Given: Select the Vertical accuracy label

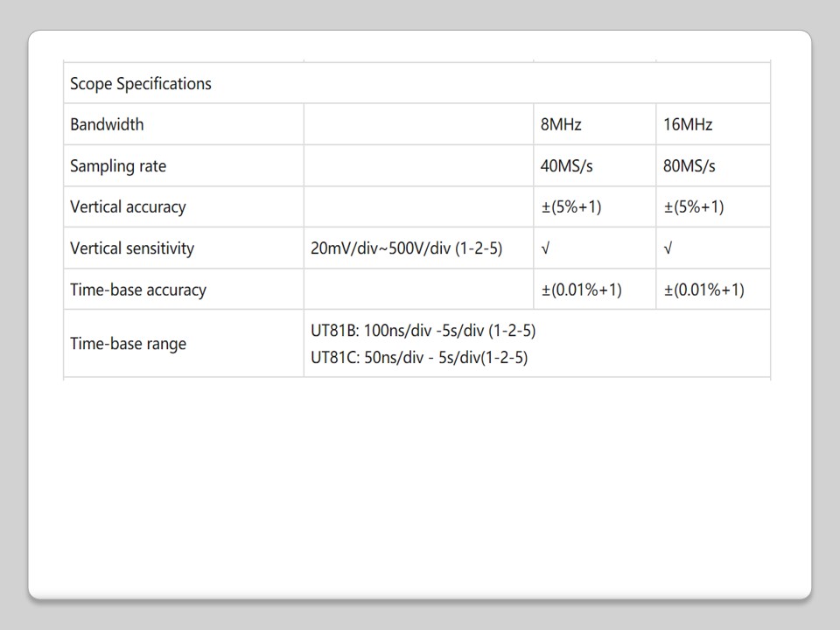Looking at the screenshot, I should 128,207.
